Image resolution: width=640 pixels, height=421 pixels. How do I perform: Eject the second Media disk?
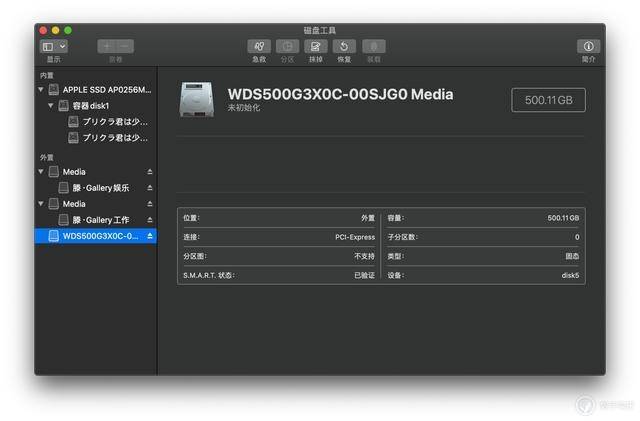[x=150, y=203]
